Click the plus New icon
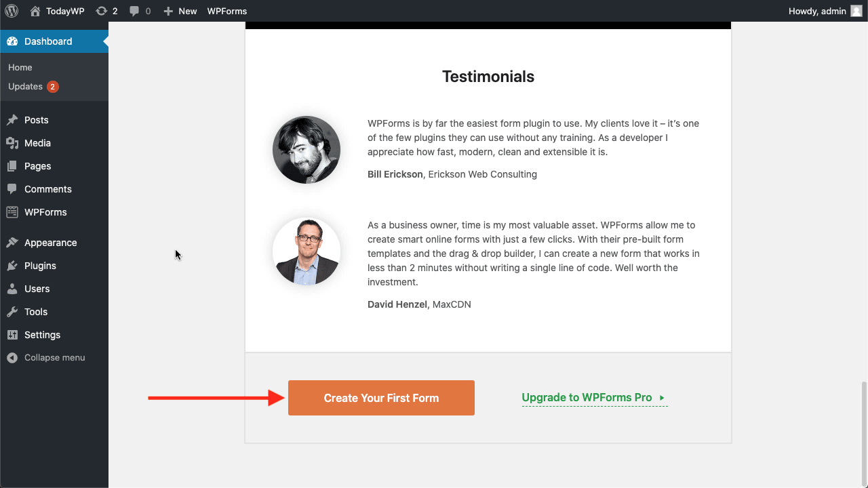The width and height of the screenshot is (868, 488). click(168, 11)
